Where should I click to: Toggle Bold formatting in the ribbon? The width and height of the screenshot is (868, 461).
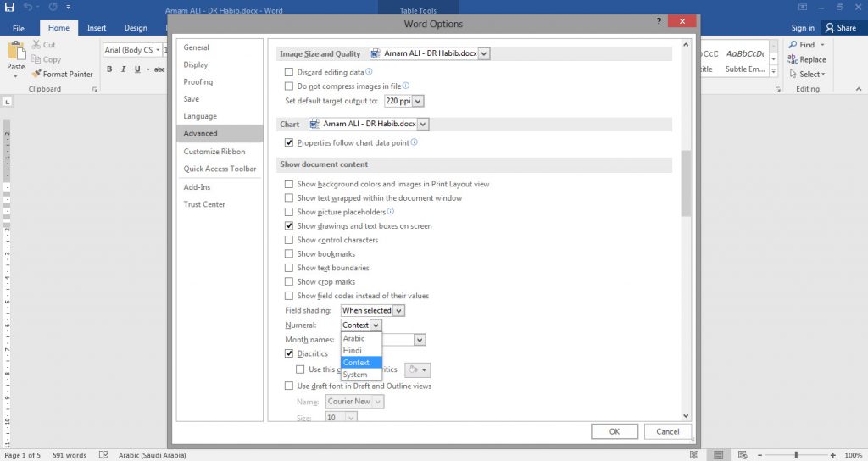coord(109,69)
